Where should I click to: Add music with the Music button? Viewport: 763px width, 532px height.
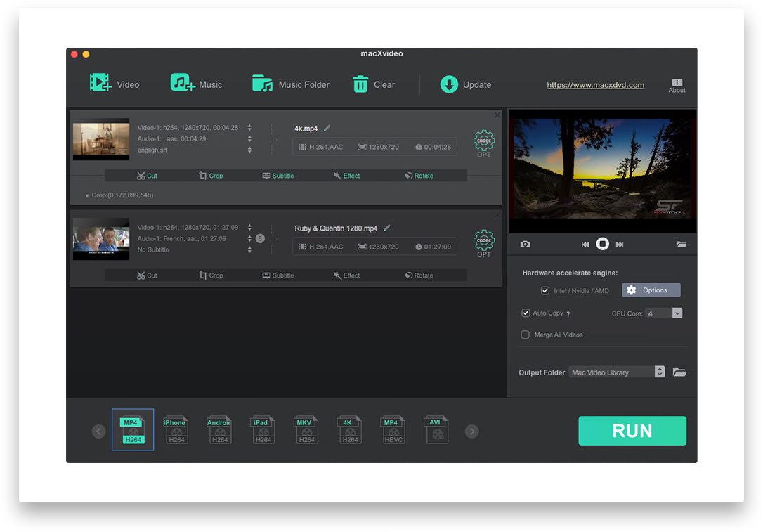pos(196,83)
